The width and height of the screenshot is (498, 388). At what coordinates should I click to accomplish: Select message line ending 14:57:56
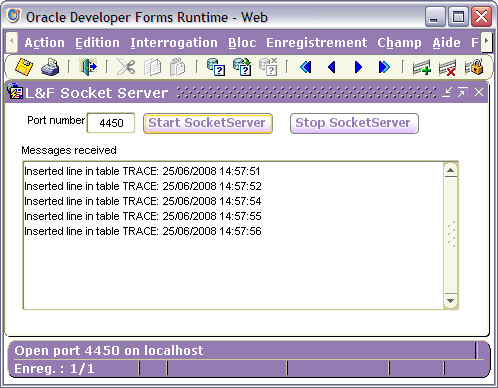(x=143, y=231)
